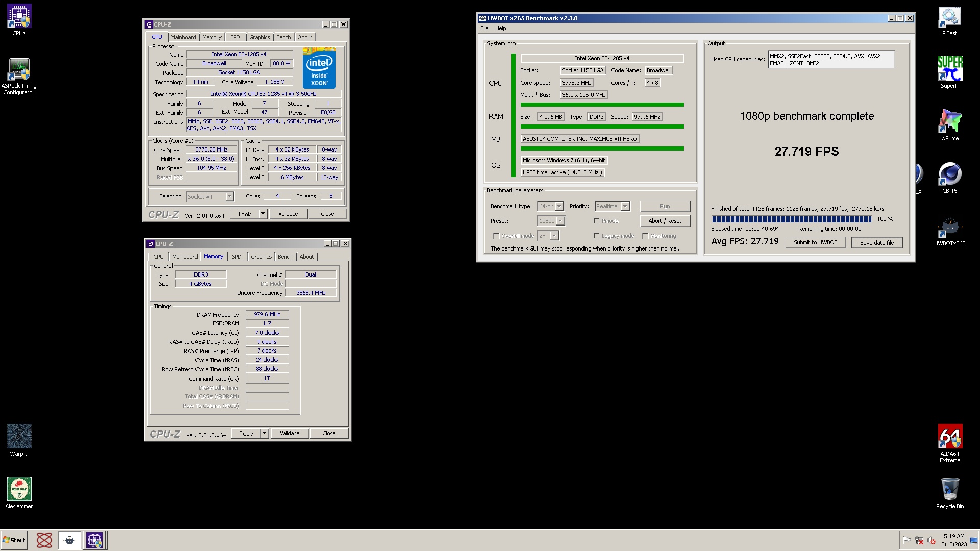Click the Start button on taskbar

(14, 540)
